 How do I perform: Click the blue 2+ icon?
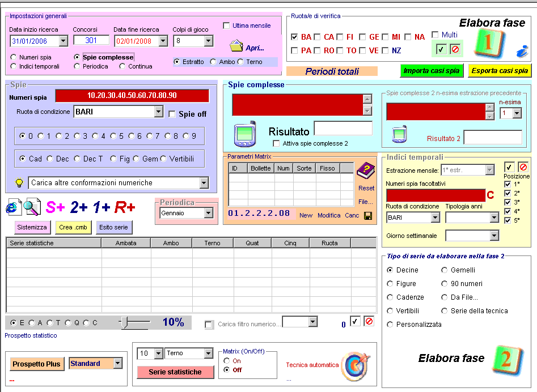(79, 207)
